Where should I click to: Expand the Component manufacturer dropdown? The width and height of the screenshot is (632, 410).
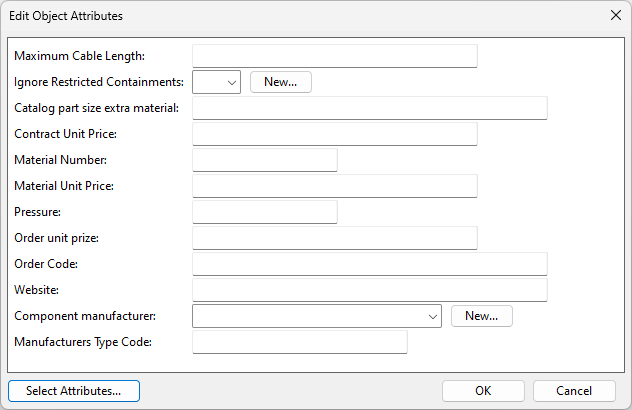tap(316, 316)
